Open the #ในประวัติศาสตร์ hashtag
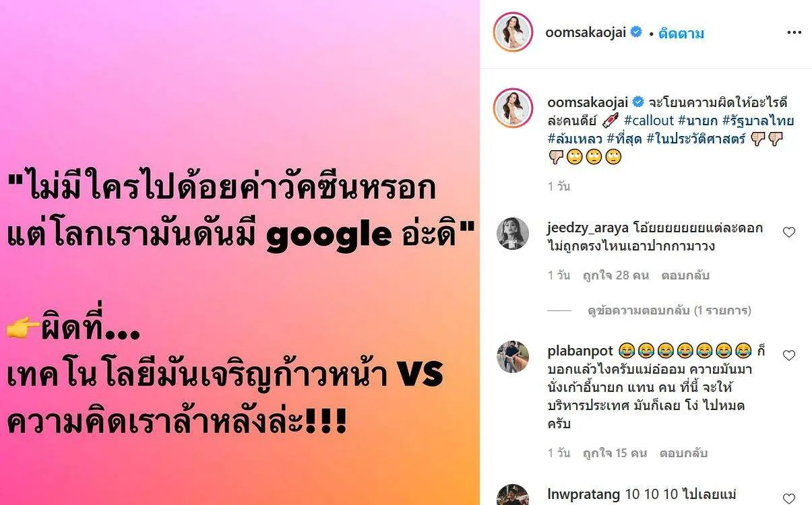This screenshot has height=505, width=812. [x=695, y=139]
